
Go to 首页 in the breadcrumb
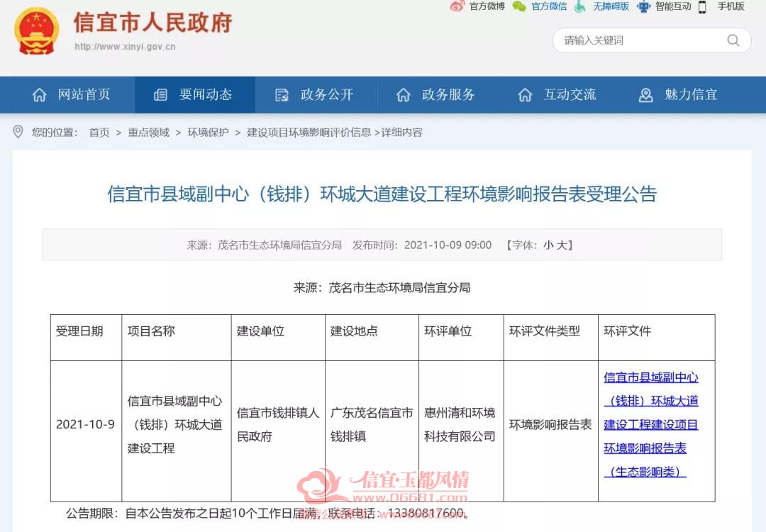click(x=99, y=133)
